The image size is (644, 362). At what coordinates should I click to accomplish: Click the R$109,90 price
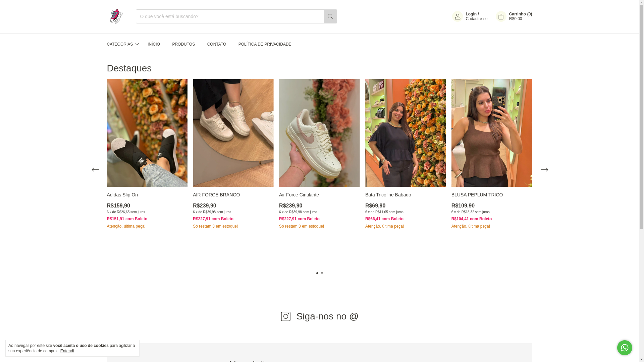tap(463, 206)
